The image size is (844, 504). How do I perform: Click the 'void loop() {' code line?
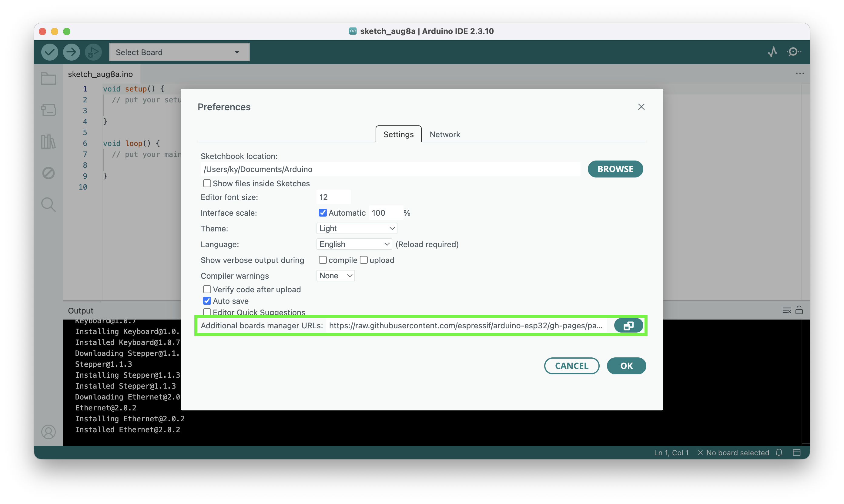point(131,143)
